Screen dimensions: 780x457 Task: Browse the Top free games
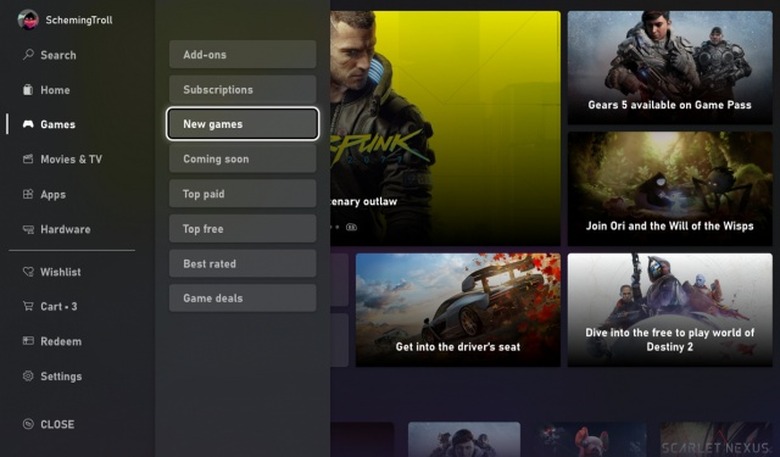point(242,229)
